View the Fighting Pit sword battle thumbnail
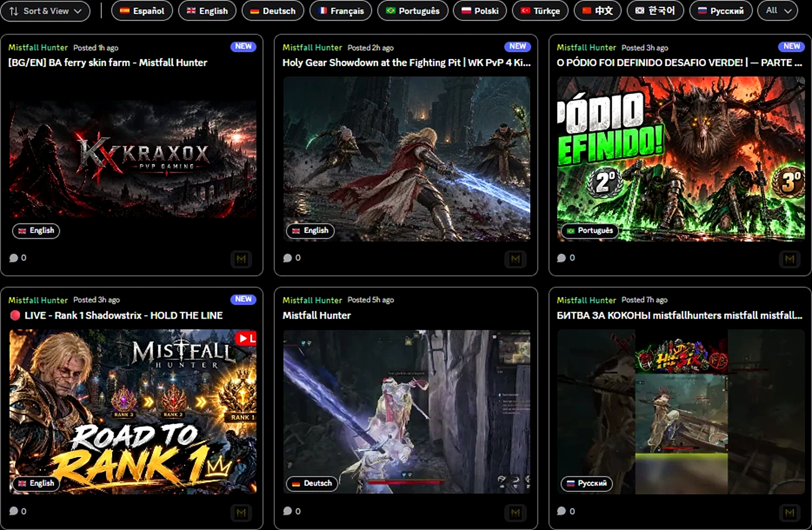The image size is (812, 530). tap(406, 159)
